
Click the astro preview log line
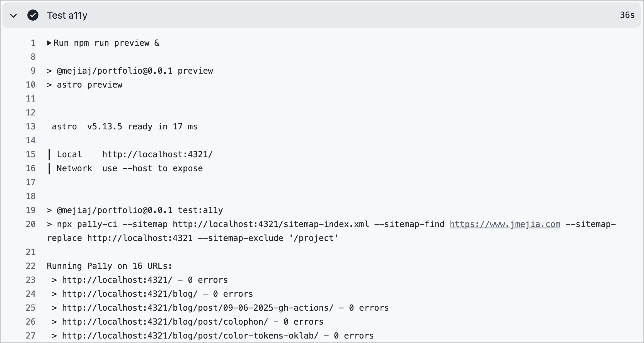[x=84, y=84]
